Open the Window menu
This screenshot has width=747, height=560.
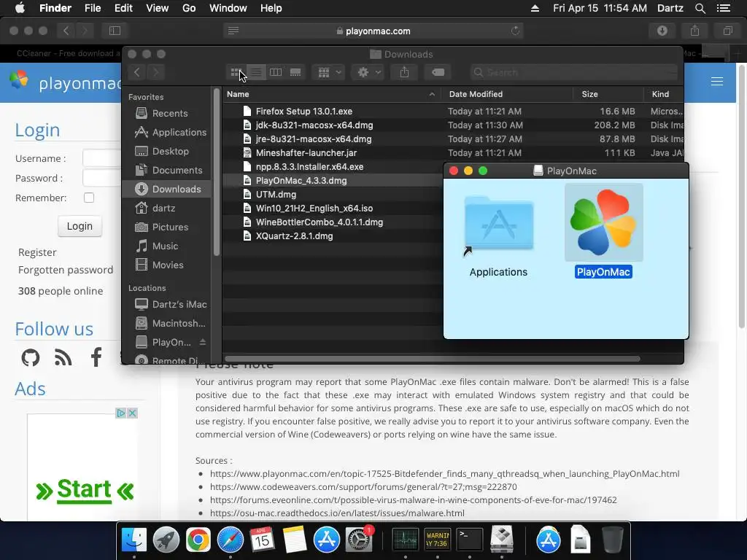(x=228, y=8)
